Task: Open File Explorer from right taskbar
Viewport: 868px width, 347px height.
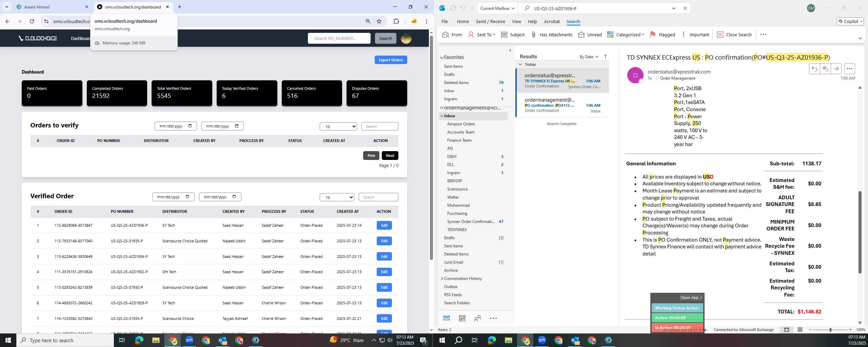Action: click(508, 340)
